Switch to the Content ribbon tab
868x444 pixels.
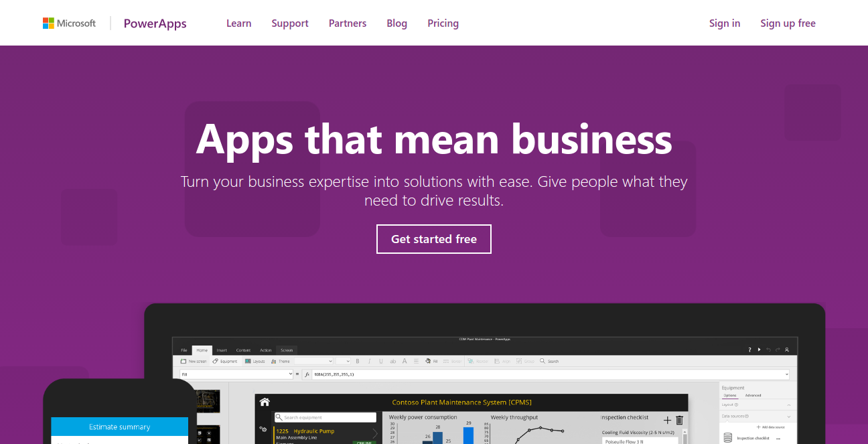[243, 350]
